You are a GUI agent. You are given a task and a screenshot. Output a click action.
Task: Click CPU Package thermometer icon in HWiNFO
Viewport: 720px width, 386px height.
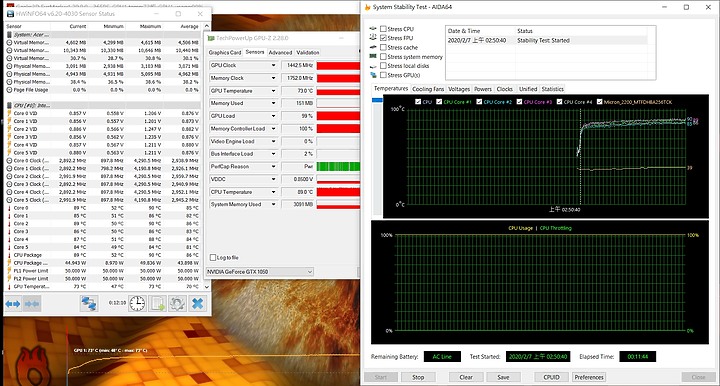click(x=9, y=255)
